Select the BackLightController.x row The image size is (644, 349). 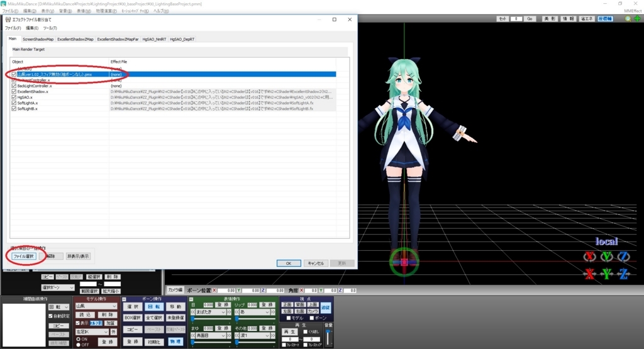pos(173,86)
